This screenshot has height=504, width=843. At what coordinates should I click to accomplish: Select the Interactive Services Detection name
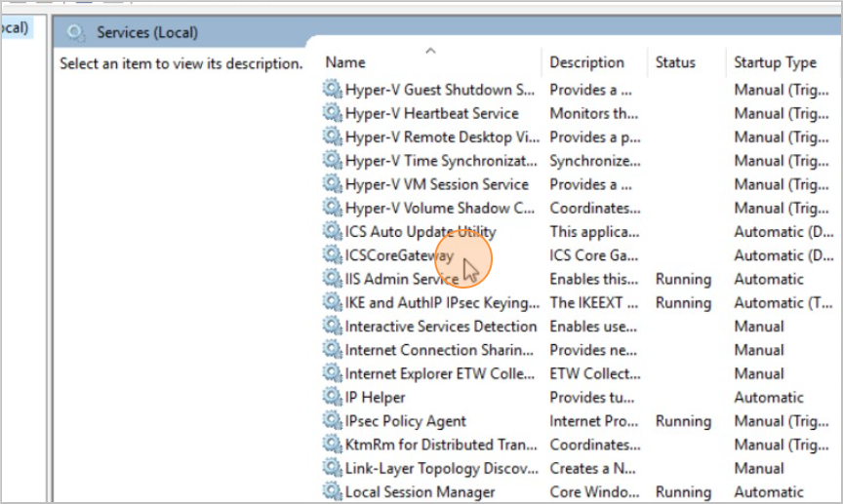pyautogui.click(x=441, y=327)
